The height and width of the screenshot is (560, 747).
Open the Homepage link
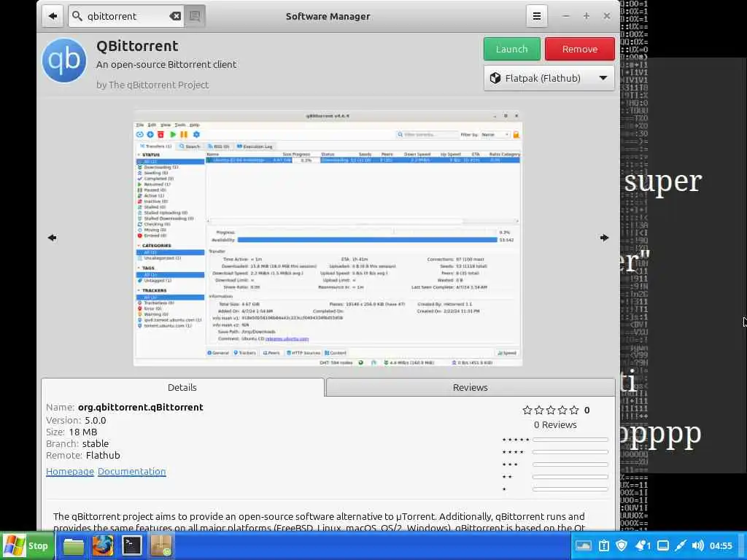70,472
